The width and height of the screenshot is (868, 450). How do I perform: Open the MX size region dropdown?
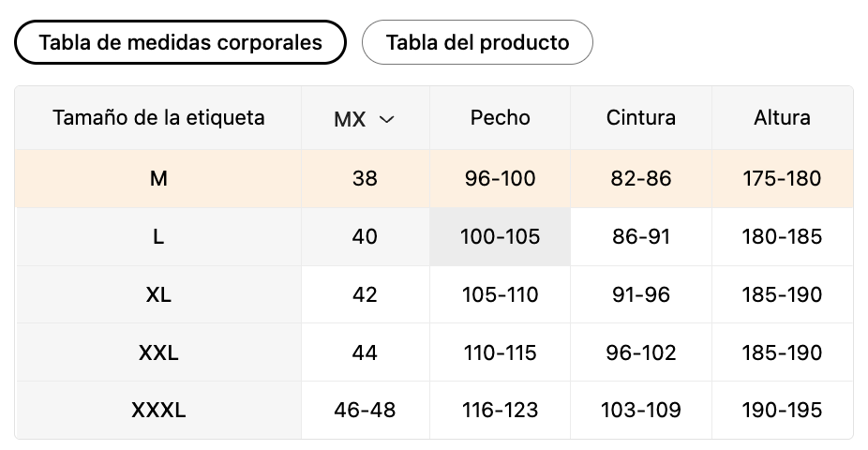coord(365,118)
